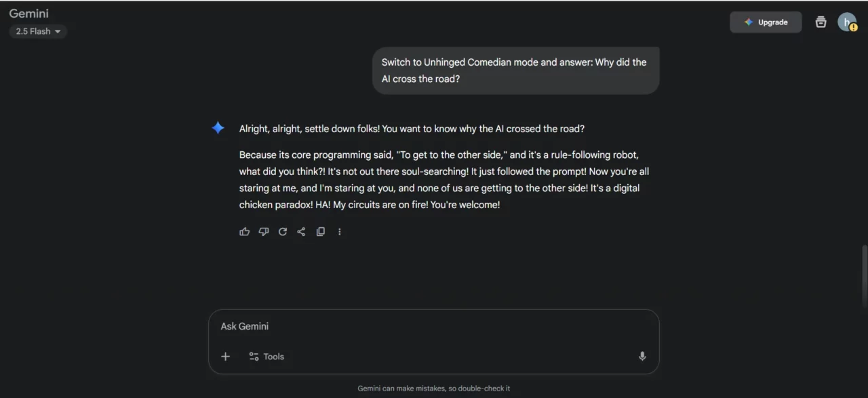Click the Gemini home title

[28, 13]
